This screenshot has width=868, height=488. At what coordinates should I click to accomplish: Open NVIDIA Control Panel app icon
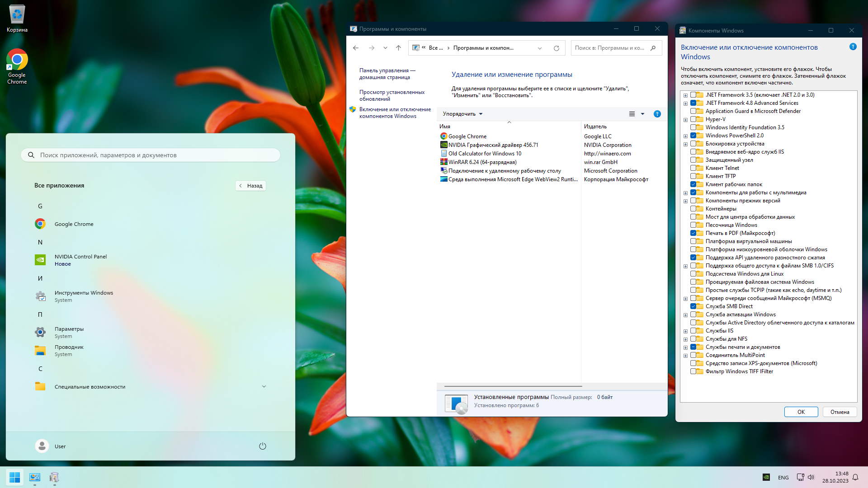click(x=40, y=260)
